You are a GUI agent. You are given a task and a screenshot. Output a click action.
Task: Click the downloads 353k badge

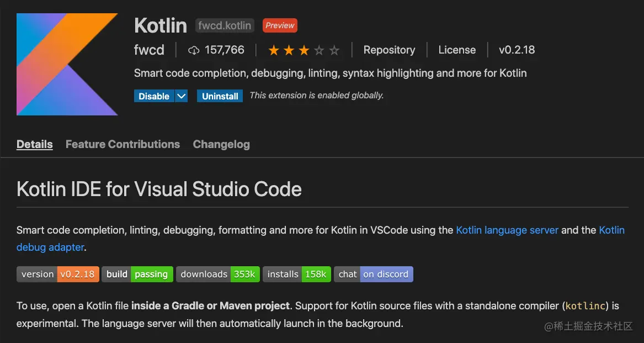(x=217, y=274)
